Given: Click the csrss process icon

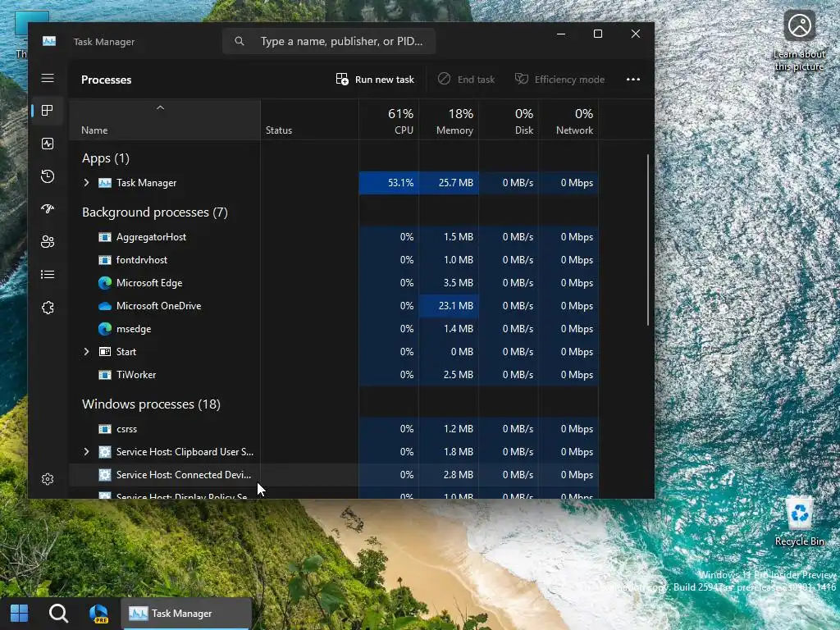Looking at the screenshot, I should tap(105, 429).
